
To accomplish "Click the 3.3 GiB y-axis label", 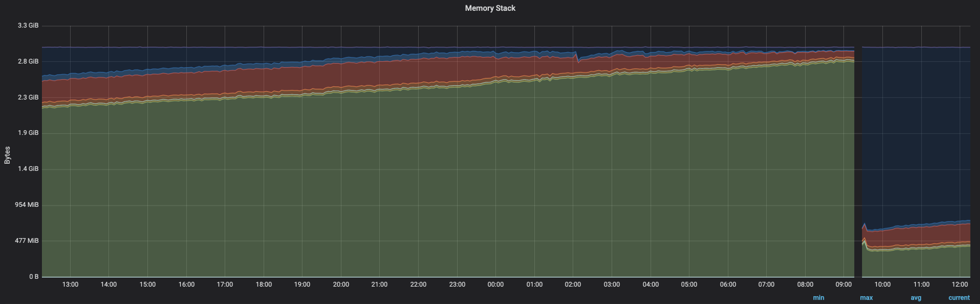I will click(28, 26).
